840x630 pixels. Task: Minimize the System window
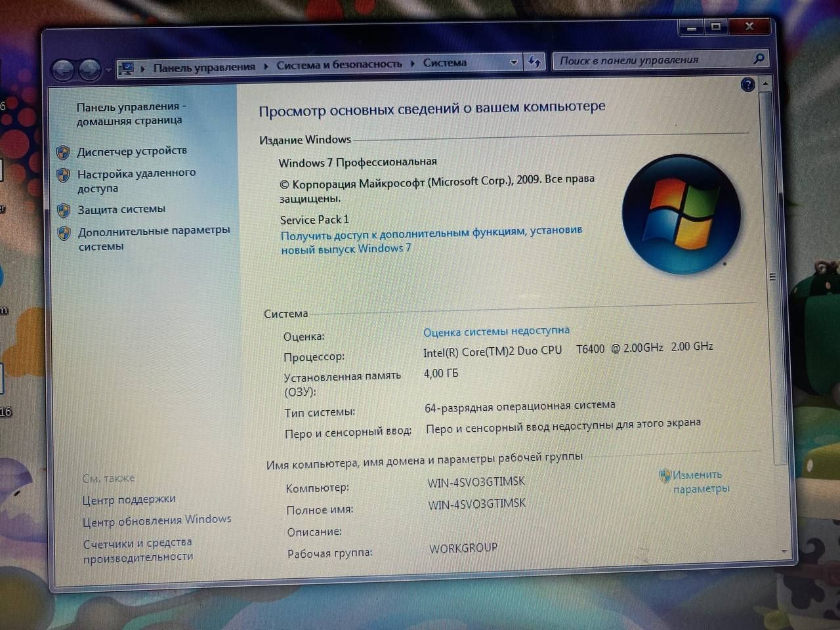pyautogui.click(x=691, y=28)
